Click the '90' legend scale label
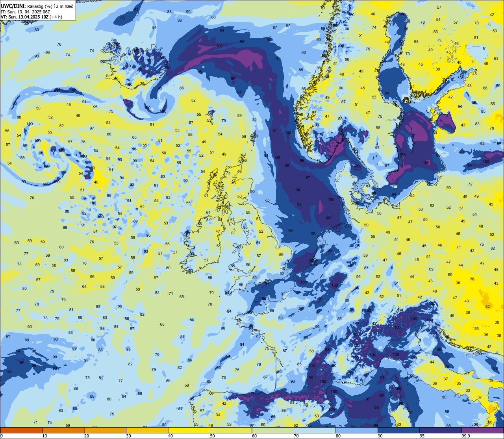The width and height of the screenshot is (504, 439). pyautogui.click(x=380, y=436)
